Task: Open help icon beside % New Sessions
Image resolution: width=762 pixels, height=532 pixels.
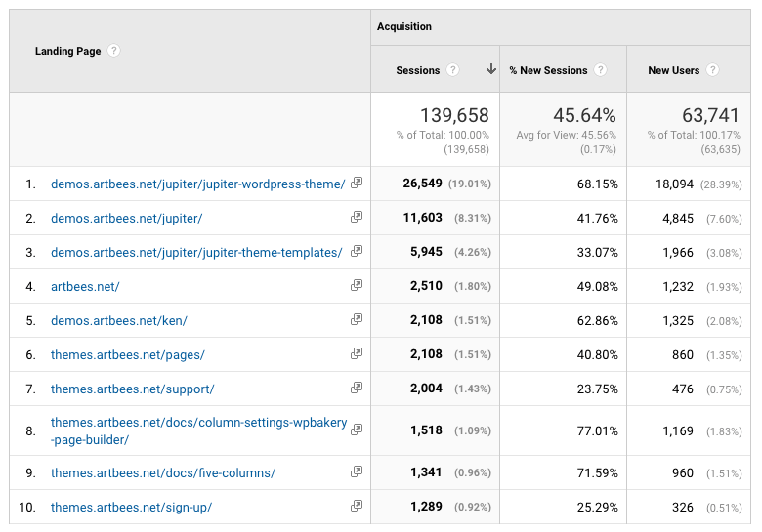Action: [600, 70]
